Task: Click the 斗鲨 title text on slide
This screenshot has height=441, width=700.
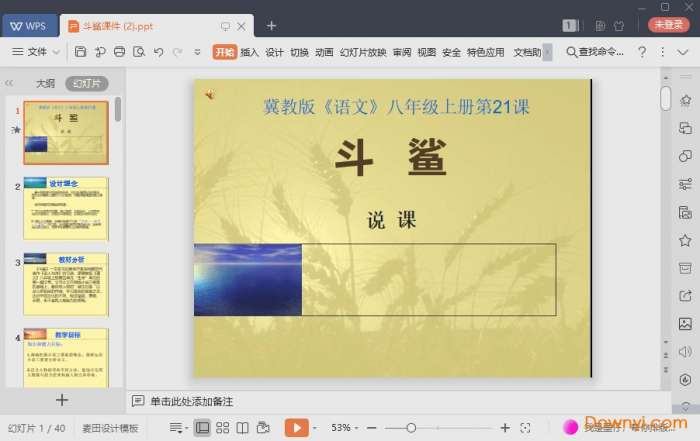Action: [x=391, y=158]
